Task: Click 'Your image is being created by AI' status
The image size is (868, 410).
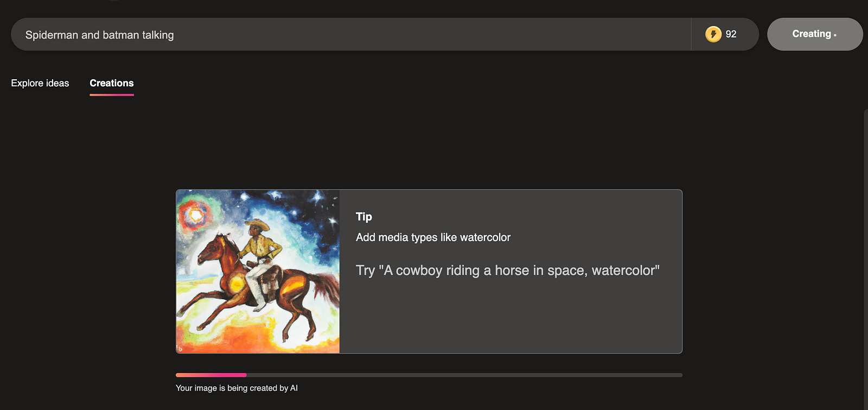Action: click(x=237, y=388)
